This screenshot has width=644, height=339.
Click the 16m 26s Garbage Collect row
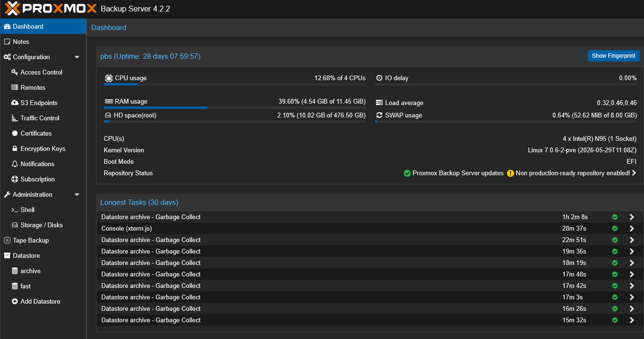coord(370,309)
